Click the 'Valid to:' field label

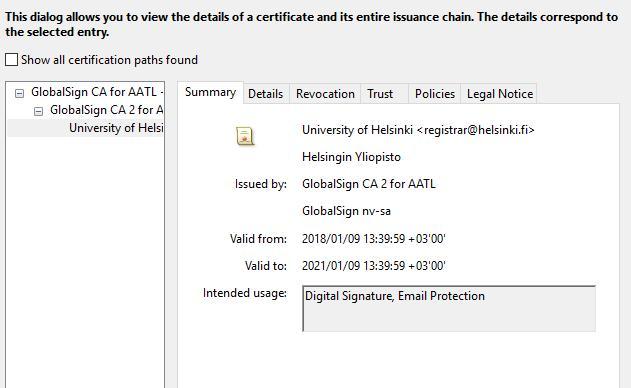point(266,266)
